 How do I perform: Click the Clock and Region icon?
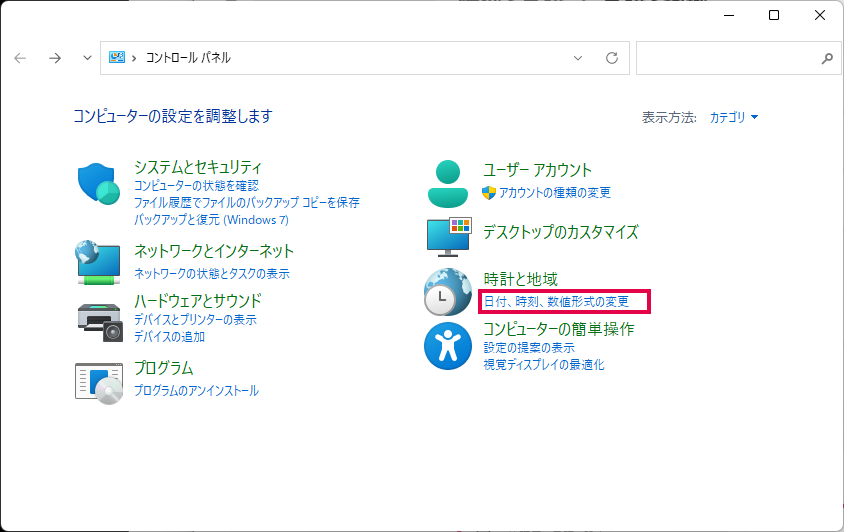coord(447,292)
